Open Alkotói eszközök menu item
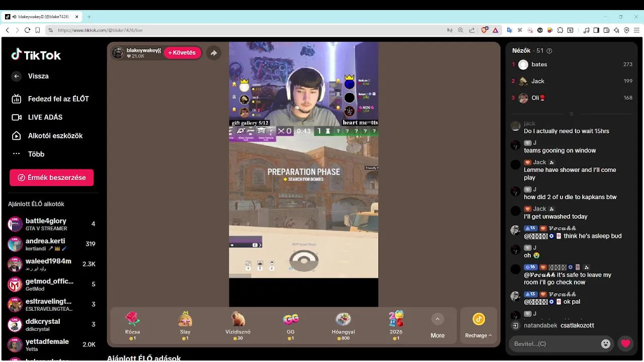Image resolution: width=644 pixels, height=362 pixels. 47,136
